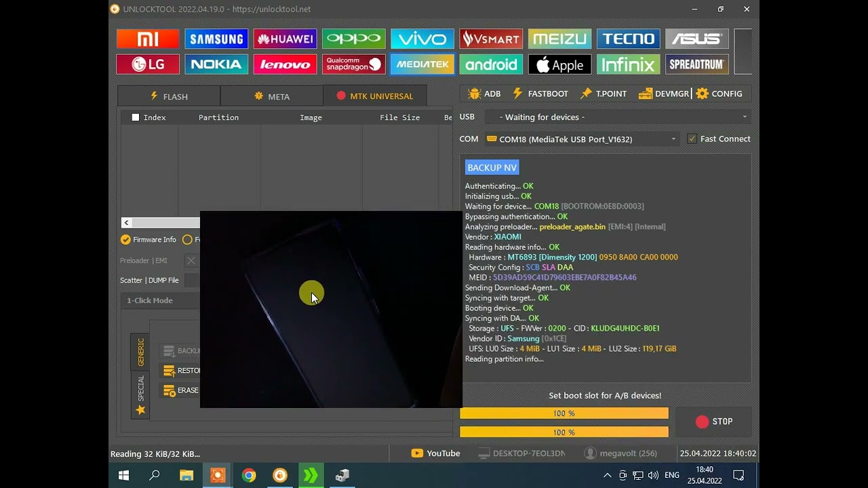
Task: Switch to the MTK UNIVERSAL tab
Action: (x=374, y=96)
